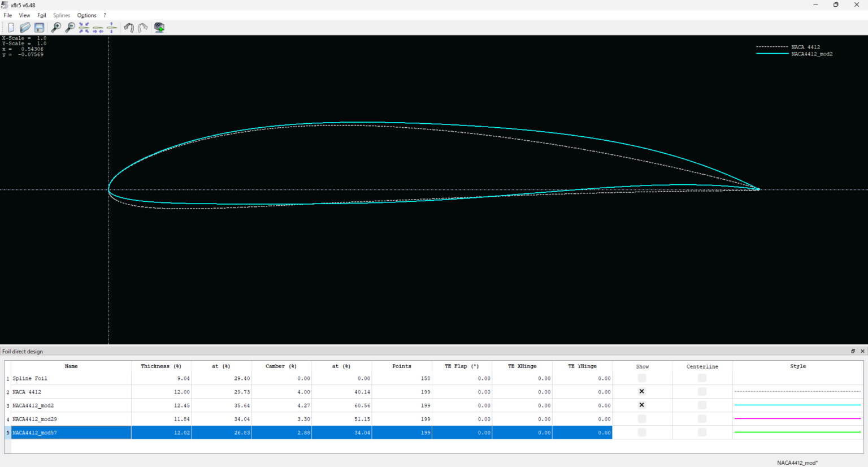This screenshot has height=467, width=868.
Task: Float the Foil direct design panel
Action: coord(853,351)
